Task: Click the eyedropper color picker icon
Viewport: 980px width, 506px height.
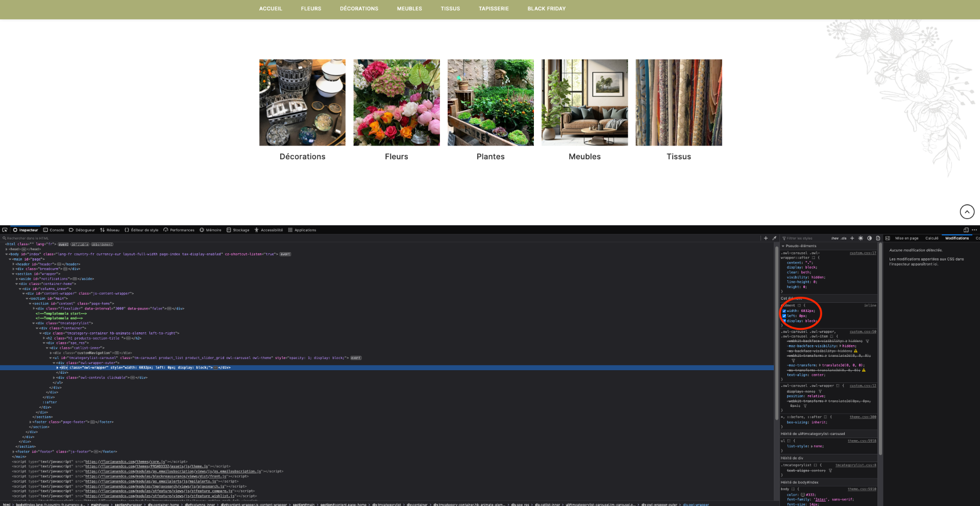Action: click(x=774, y=238)
